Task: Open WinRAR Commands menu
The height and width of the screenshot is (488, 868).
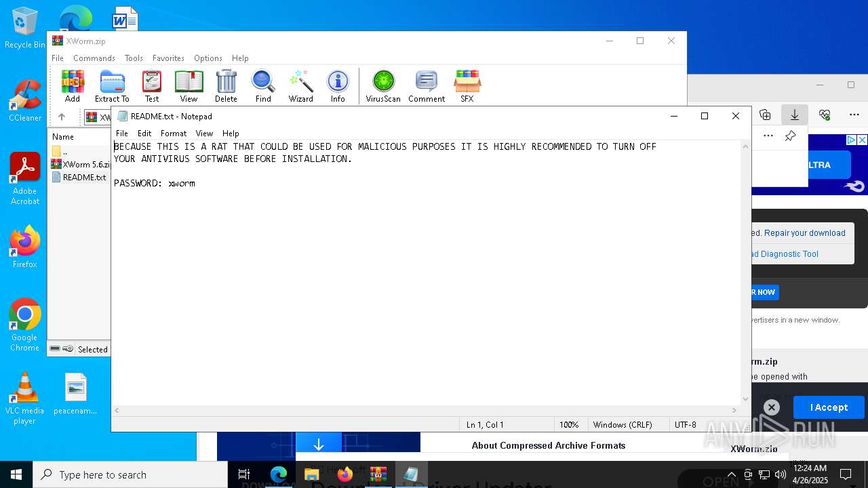Action: click(x=94, y=58)
